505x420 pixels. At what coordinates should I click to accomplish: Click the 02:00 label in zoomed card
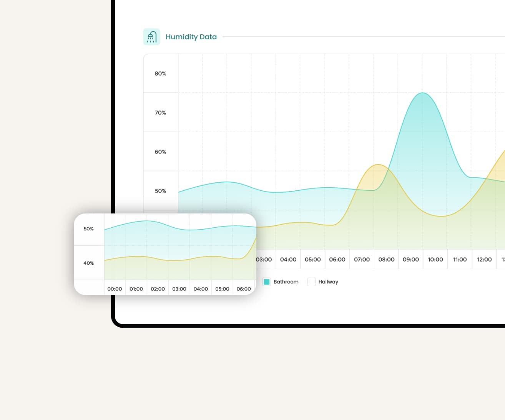click(158, 289)
